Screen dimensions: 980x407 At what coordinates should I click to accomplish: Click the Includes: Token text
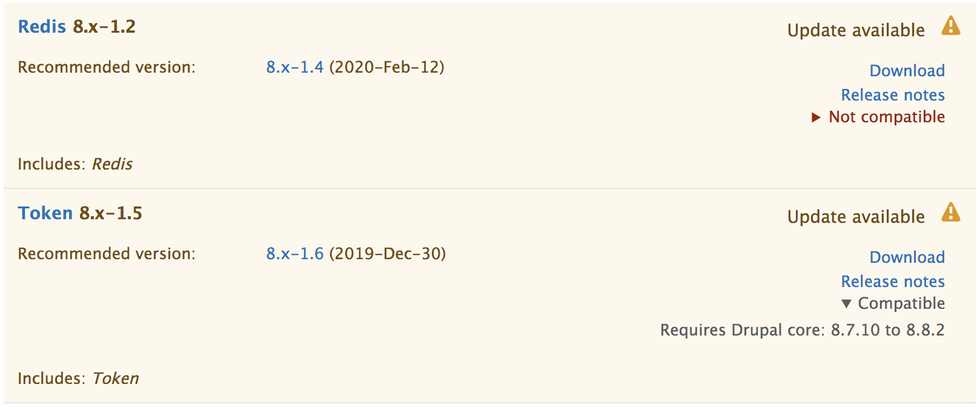click(78, 379)
